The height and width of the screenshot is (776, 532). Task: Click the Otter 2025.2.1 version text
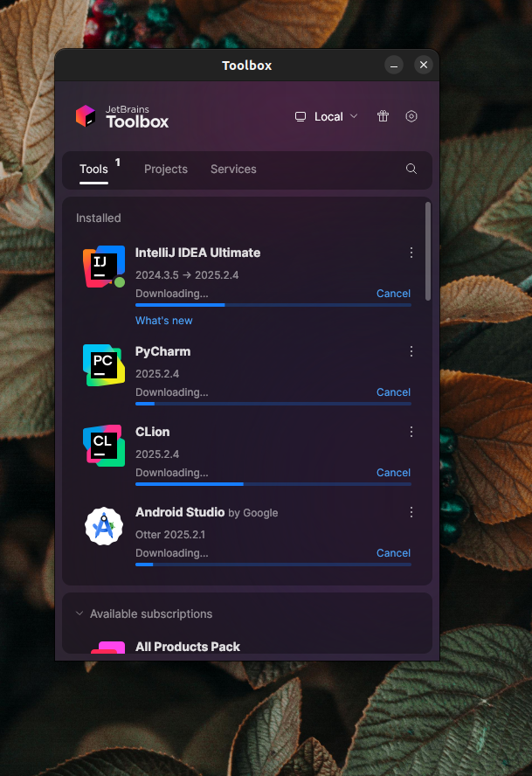pos(170,535)
